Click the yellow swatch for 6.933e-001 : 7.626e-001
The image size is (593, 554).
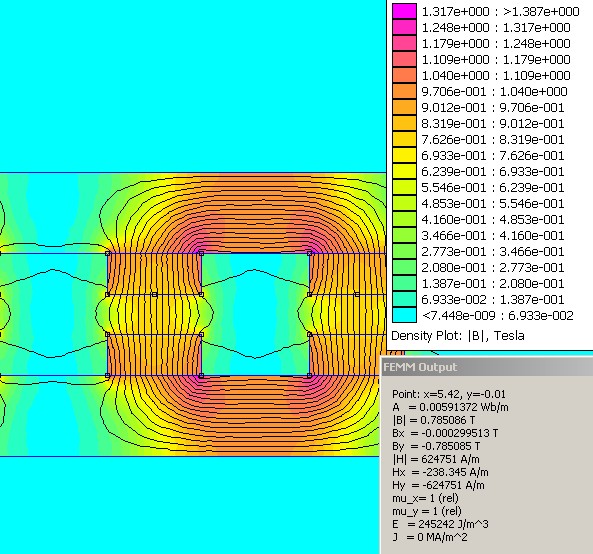(404, 155)
